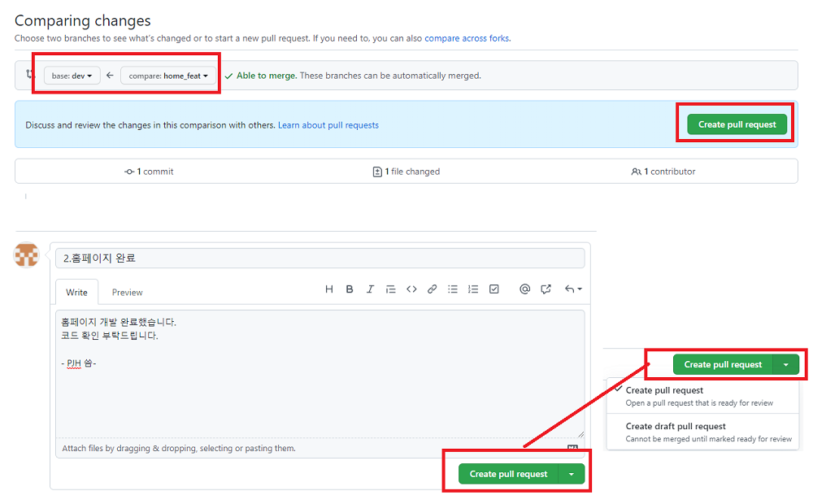This screenshot has height=504, width=813.
Task: Add heading text formatting
Action: [328, 289]
